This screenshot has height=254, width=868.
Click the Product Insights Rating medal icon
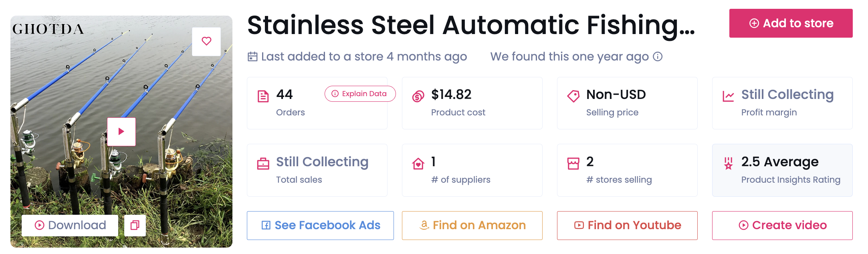728,163
